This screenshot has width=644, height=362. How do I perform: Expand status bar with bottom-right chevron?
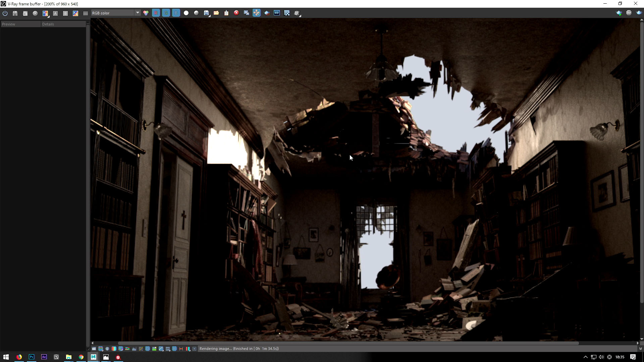tap(640, 349)
